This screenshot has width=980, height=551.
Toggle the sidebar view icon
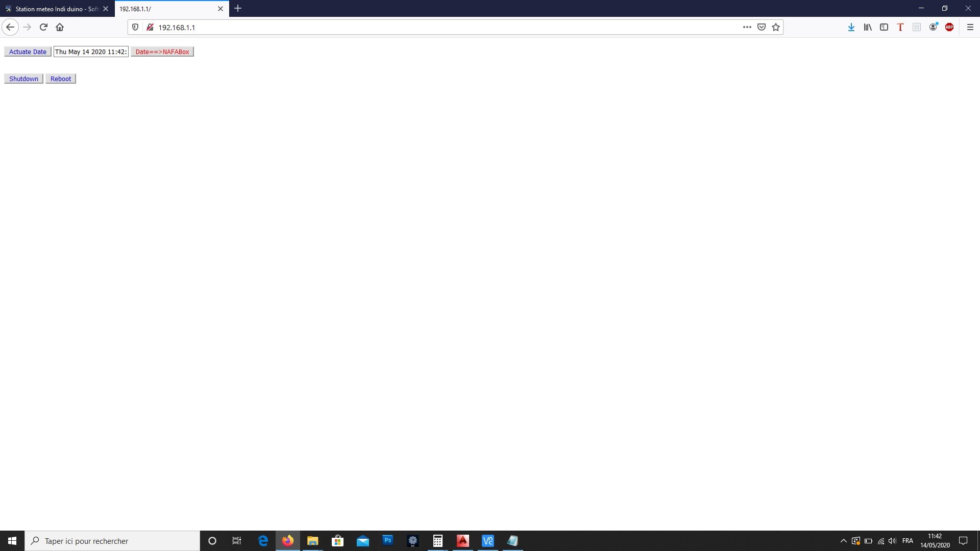[884, 28]
